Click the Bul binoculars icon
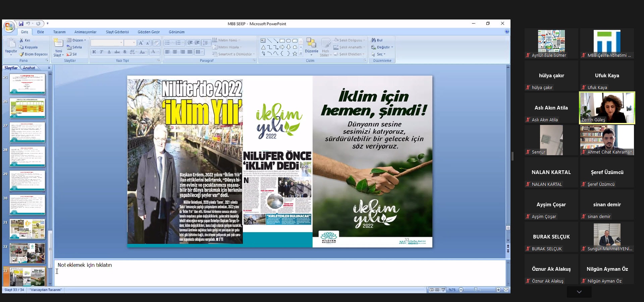 pos(373,40)
